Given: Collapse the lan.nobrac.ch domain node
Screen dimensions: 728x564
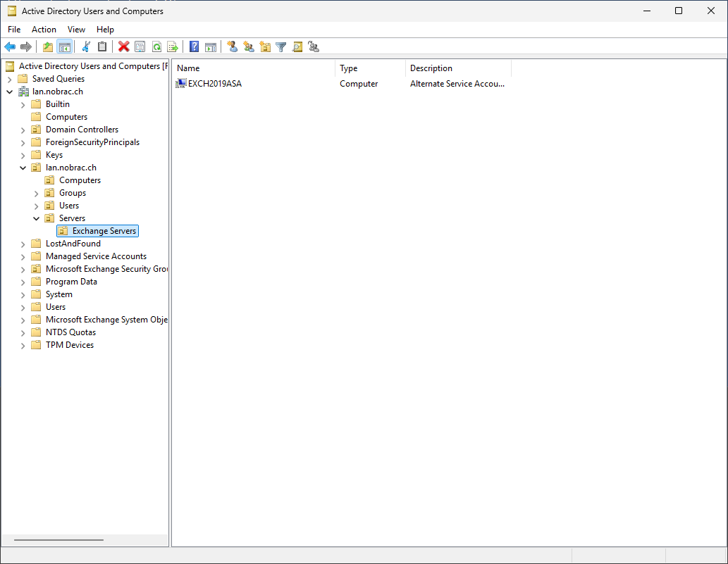Looking at the screenshot, I should click(9, 92).
